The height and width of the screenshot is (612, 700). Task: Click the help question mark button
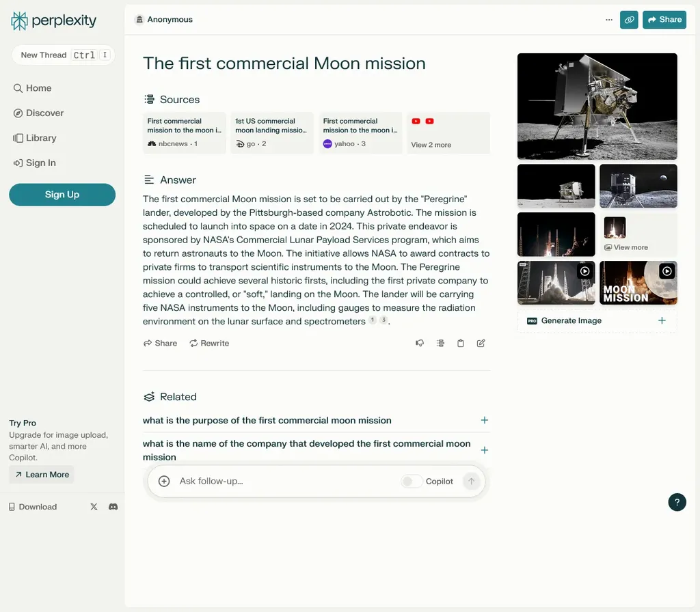[677, 502]
